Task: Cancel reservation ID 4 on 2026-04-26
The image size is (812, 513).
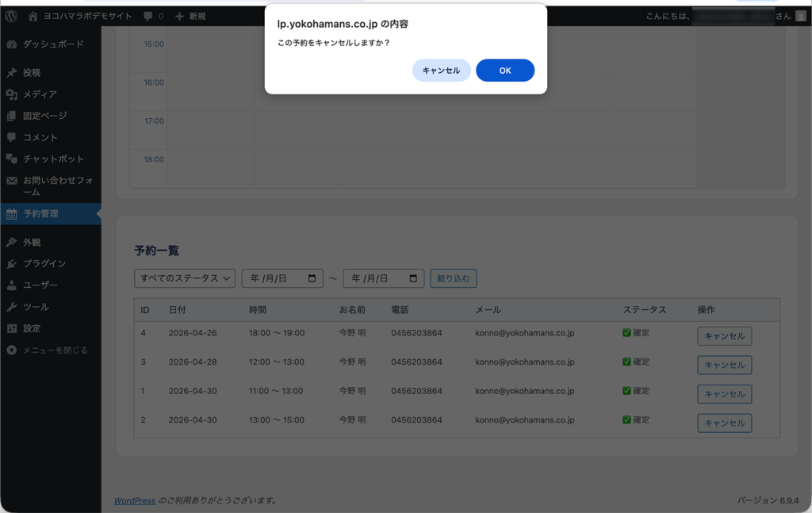Action: pos(724,336)
